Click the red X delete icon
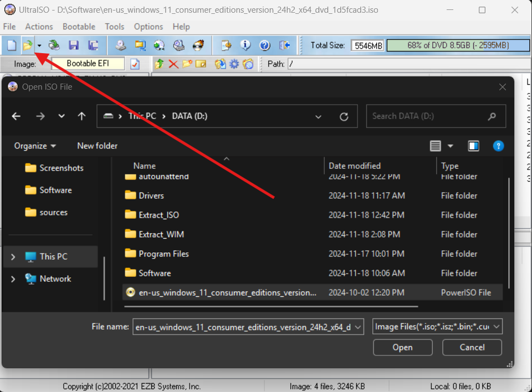Viewport: 532px width, 392px height. (173, 64)
